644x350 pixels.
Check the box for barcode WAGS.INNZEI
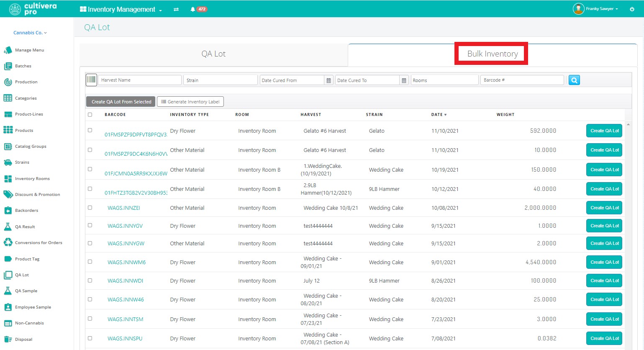(x=90, y=208)
